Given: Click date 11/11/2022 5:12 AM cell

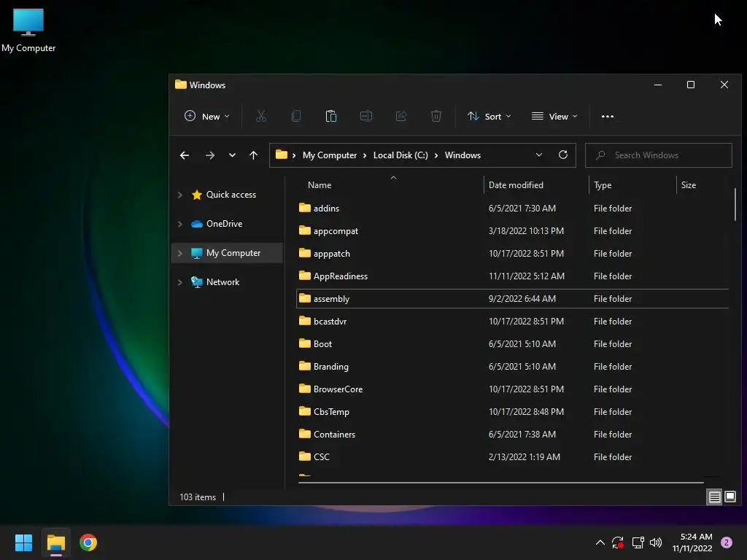Looking at the screenshot, I should coord(527,276).
